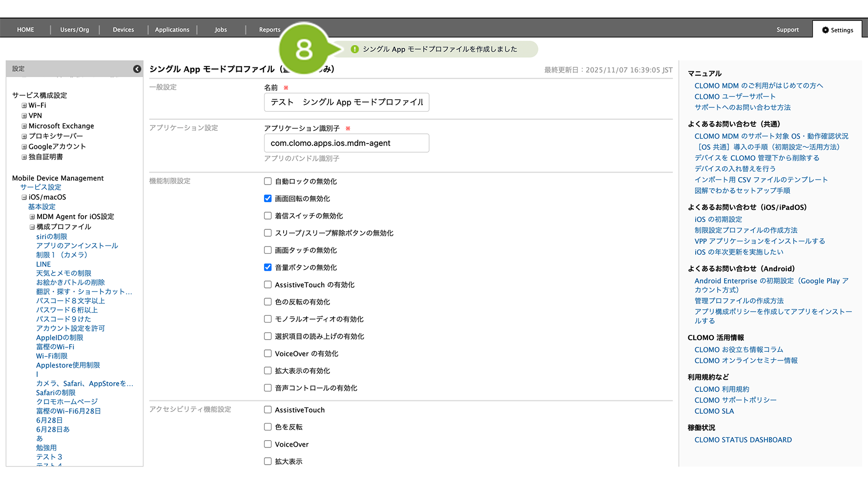Enable 自動ロックの無効化 checkbox
Image resolution: width=868 pixels, height=488 pixels.
[x=268, y=182]
